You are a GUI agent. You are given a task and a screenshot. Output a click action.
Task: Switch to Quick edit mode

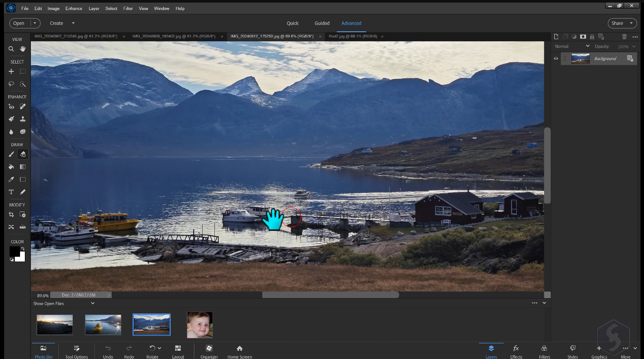pos(293,23)
